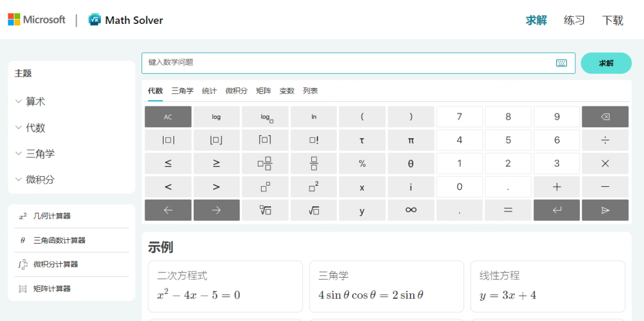Screen dimensions: 644x321
Task: Insert squared template key
Action: (x=314, y=187)
